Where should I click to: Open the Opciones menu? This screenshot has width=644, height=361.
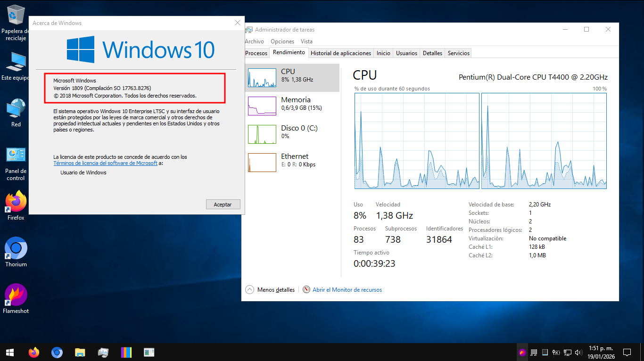[x=282, y=41]
